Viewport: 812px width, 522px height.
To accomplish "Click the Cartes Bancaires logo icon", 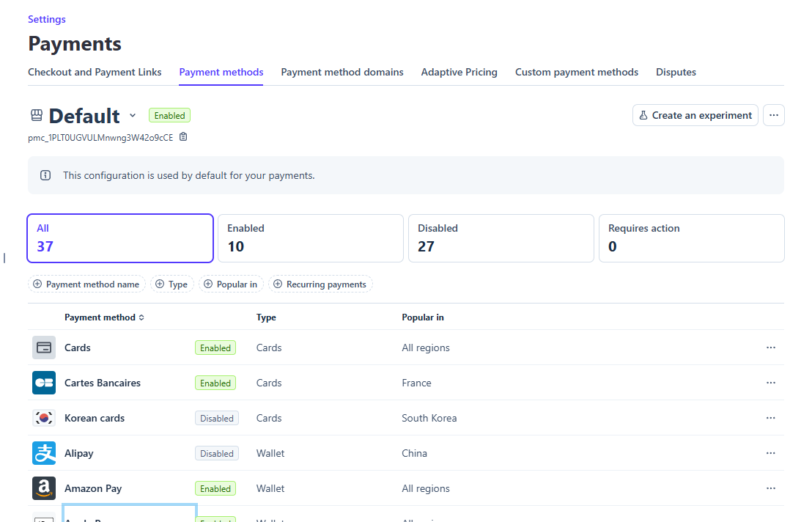I will [x=44, y=383].
